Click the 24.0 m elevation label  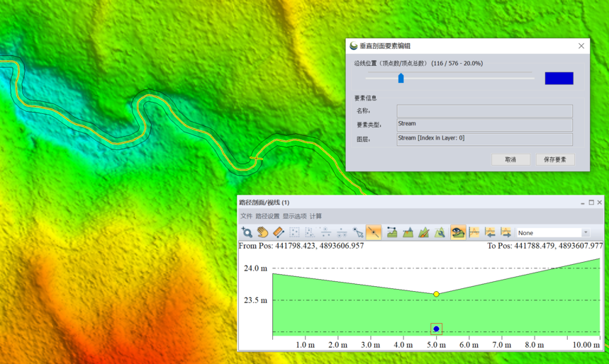point(255,268)
